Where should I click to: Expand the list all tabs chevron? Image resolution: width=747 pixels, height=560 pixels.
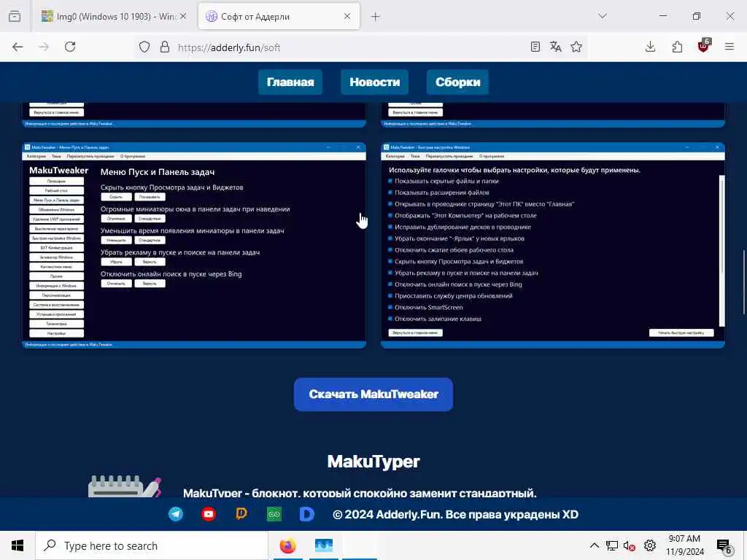(x=603, y=16)
